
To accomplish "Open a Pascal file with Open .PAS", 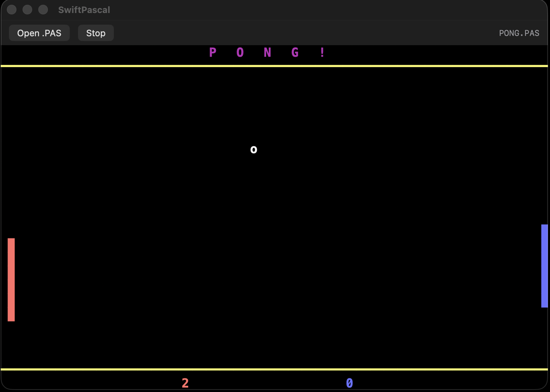I will pos(39,33).
